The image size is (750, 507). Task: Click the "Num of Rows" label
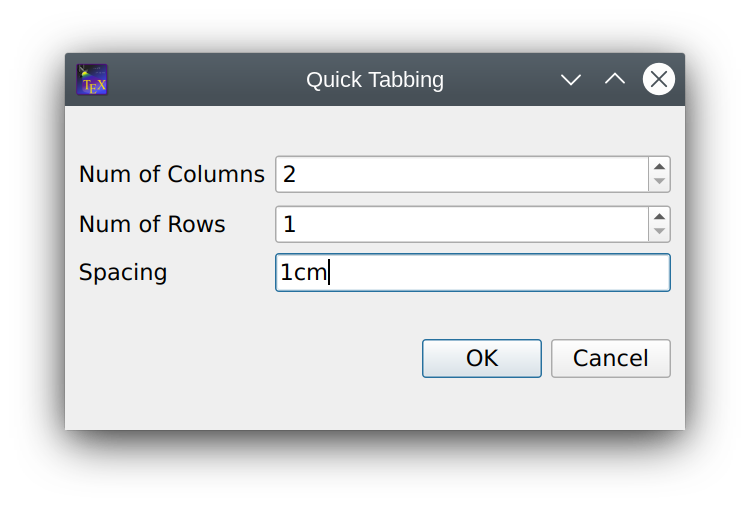[x=152, y=224]
